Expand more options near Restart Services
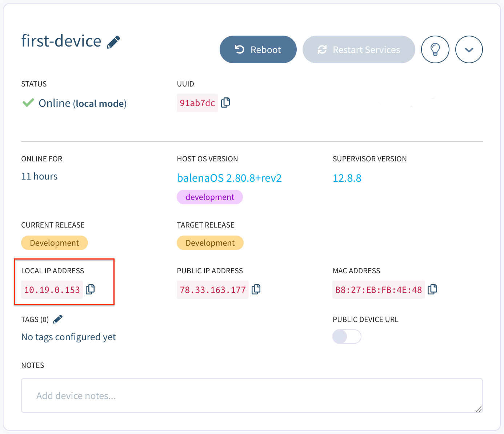 (x=469, y=49)
